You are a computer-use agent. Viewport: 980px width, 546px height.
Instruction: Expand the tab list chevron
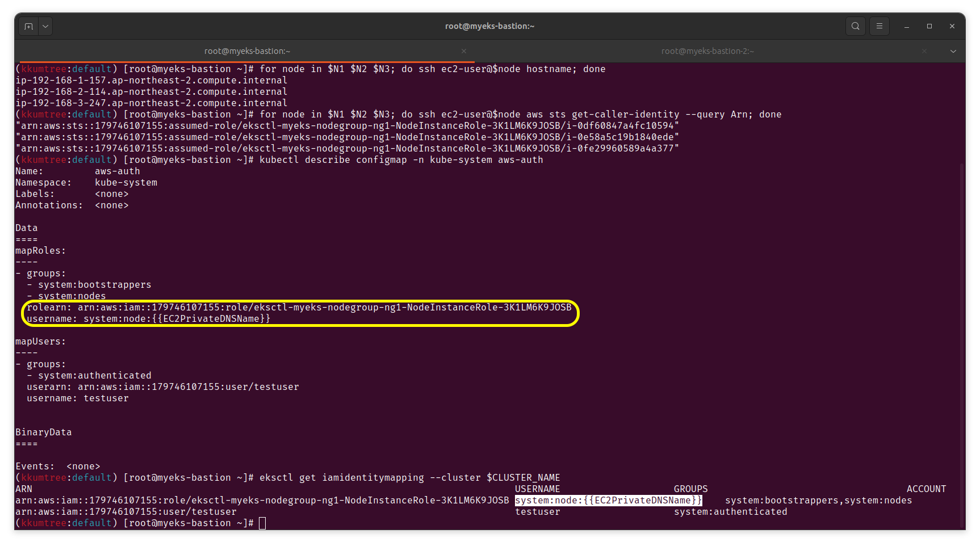pyautogui.click(x=953, y=51)
